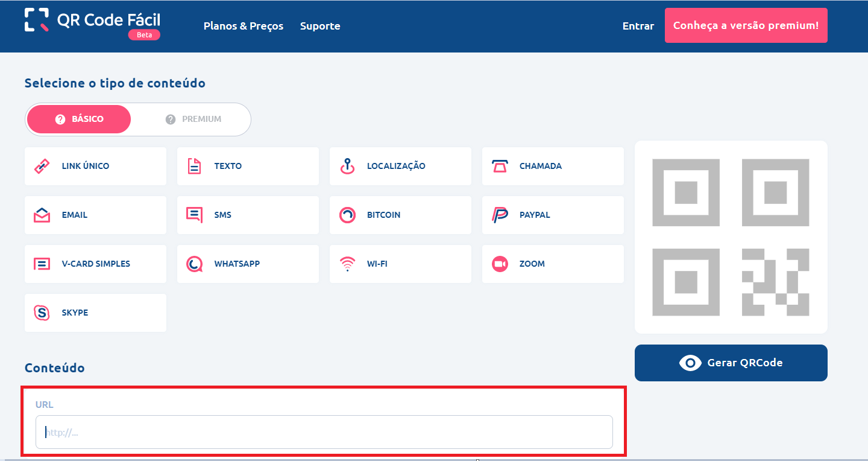This screenshot has height=461, width=868.
Task: Open Planos & Preços menu item
Action: [243, 26]
